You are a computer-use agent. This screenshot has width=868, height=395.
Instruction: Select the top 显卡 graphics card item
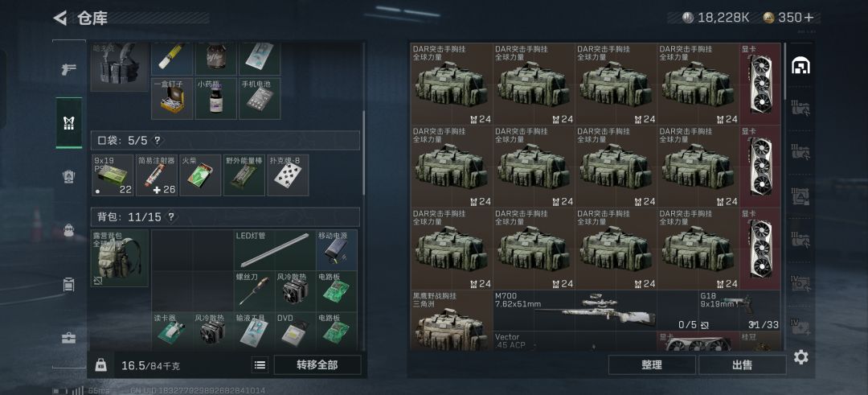click(760, 84)
